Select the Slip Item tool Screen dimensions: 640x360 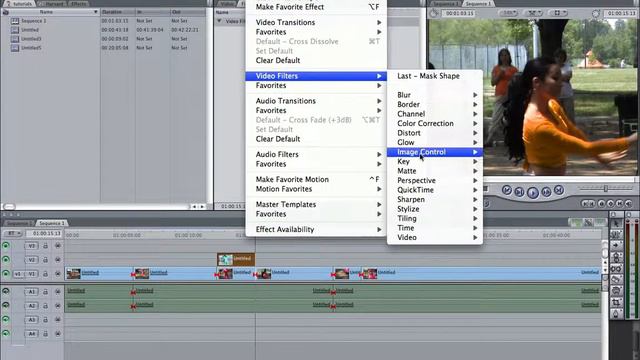(616, 269)
